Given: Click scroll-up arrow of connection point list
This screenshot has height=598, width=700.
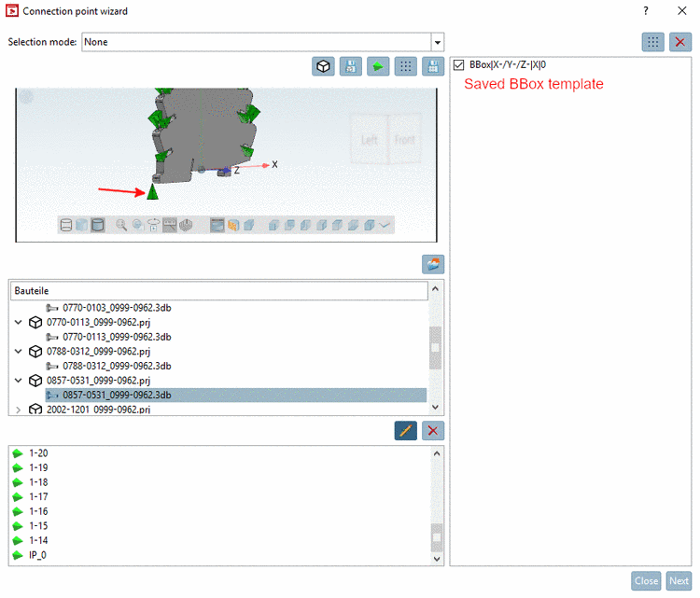Looking at the screenshot, I should 437,453.
